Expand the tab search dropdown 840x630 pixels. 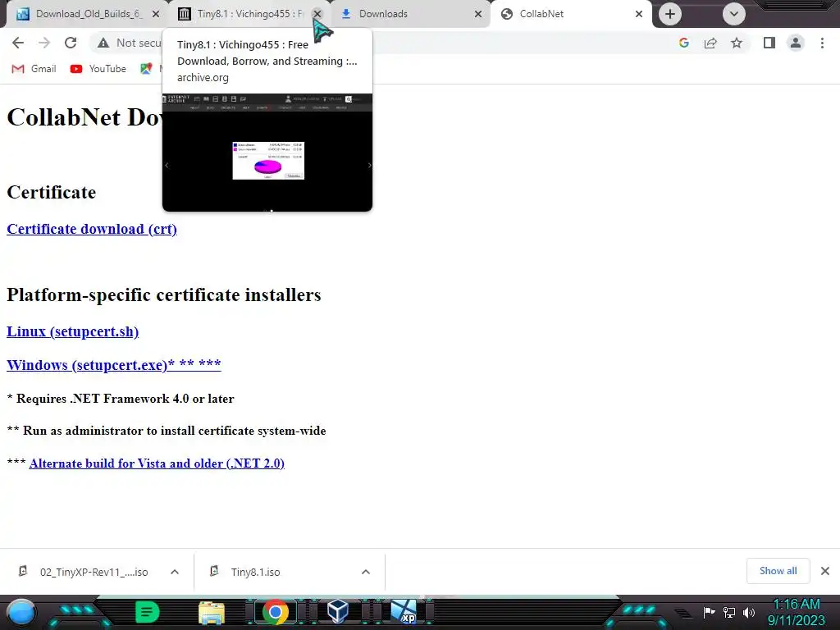[x=734, y=14]
